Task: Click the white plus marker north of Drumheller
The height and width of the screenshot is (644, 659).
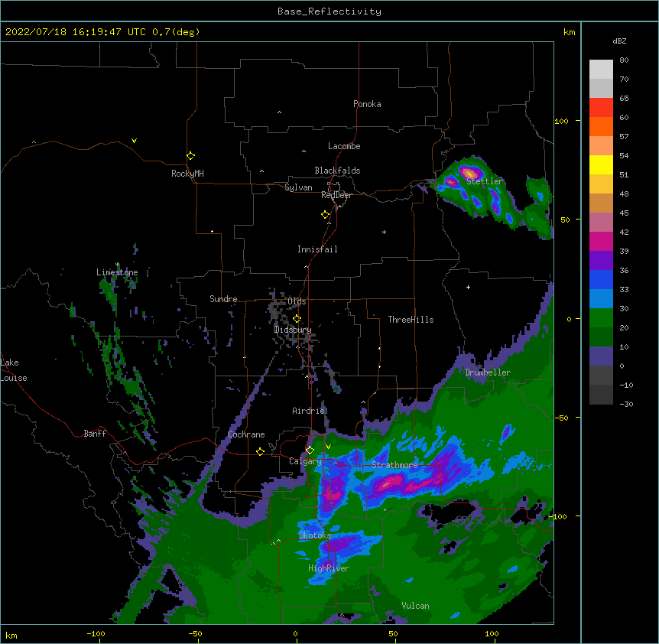Action: pos(468,287)
